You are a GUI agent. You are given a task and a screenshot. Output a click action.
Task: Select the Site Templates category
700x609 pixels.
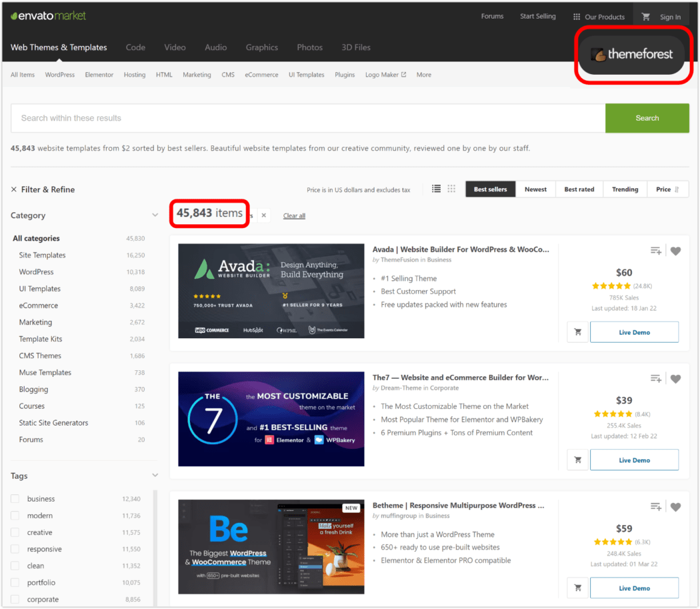42,255
